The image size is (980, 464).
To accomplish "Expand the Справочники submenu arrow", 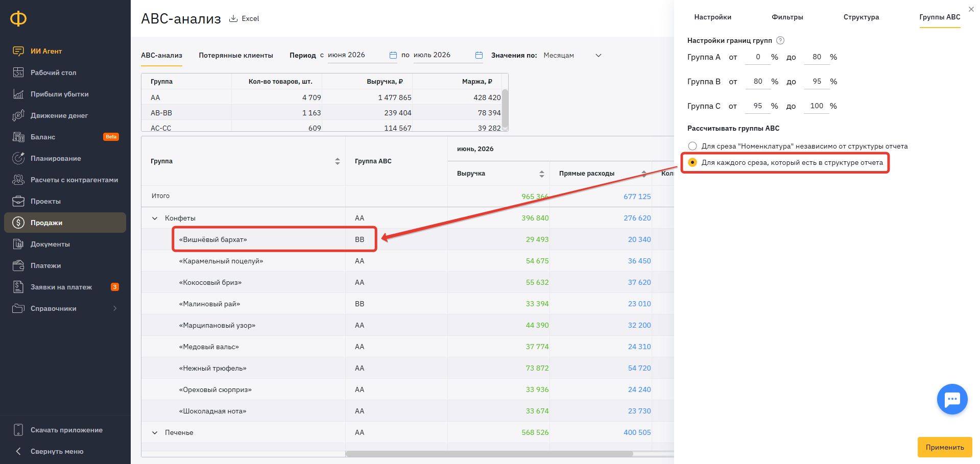I will click(115, 308).
